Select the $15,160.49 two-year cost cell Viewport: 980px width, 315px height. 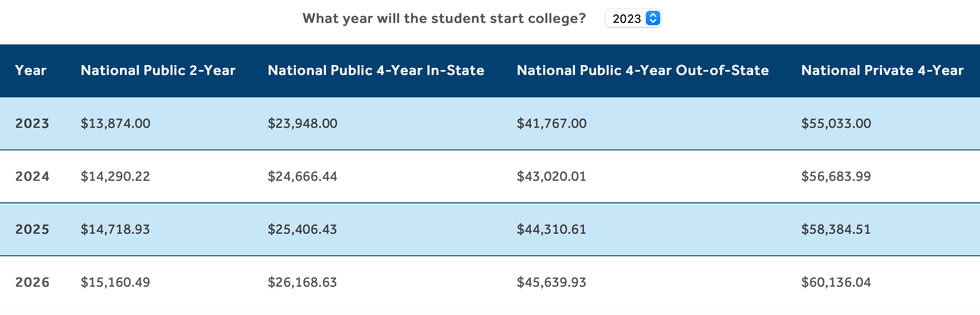point(115,282)
